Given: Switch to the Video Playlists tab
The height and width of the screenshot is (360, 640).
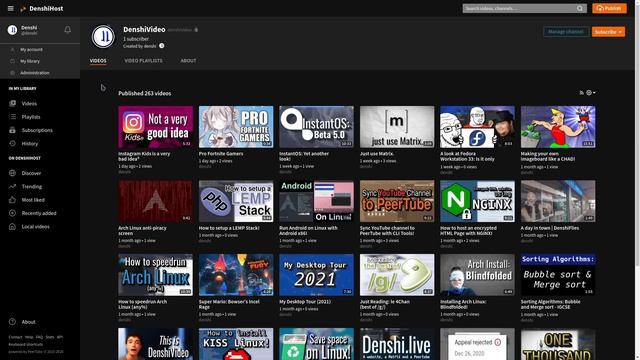Looking at the screenshot, I should pos(143,60).
